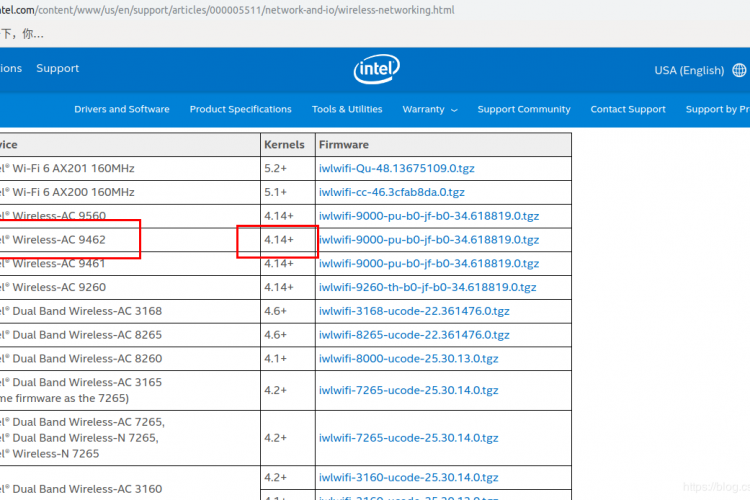
Task: Download iwlwifi-Qu-48.13675109.0.tgz firmware
Action: [397, 168]
